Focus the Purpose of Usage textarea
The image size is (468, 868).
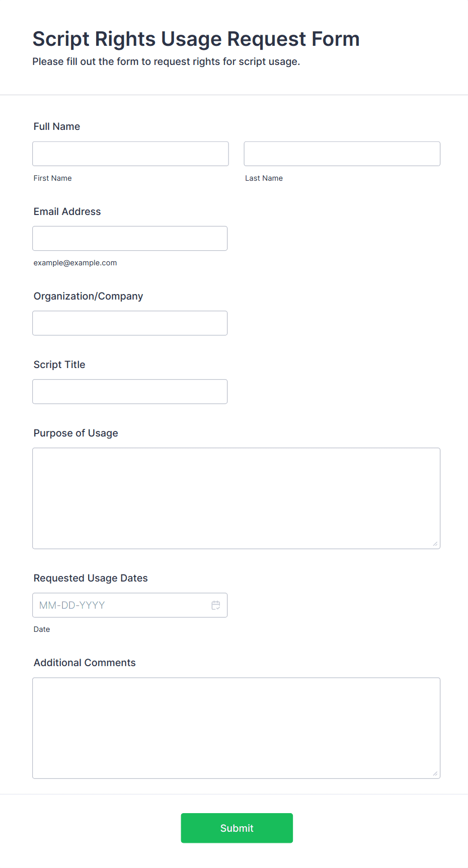tap(236, 498)
